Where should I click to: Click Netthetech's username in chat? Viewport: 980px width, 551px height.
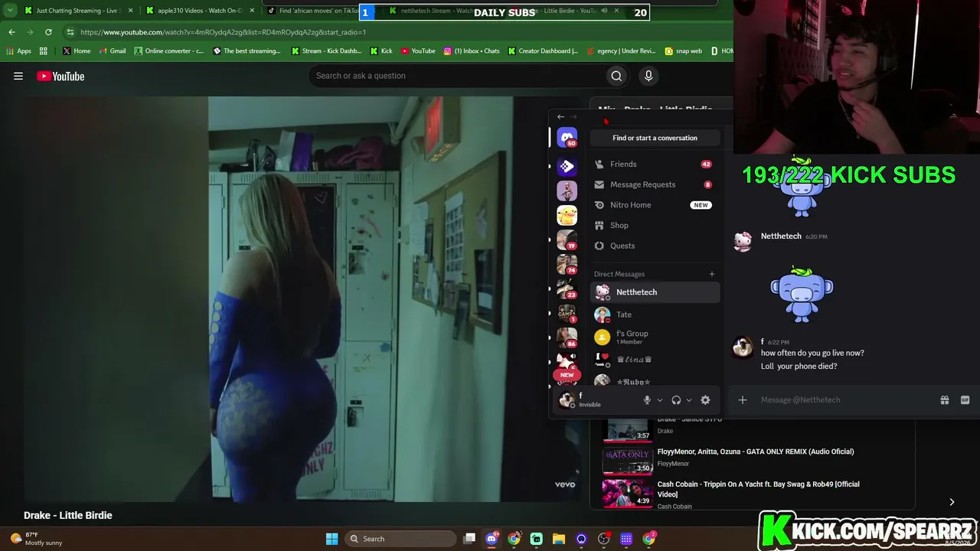tap(781, 236)
